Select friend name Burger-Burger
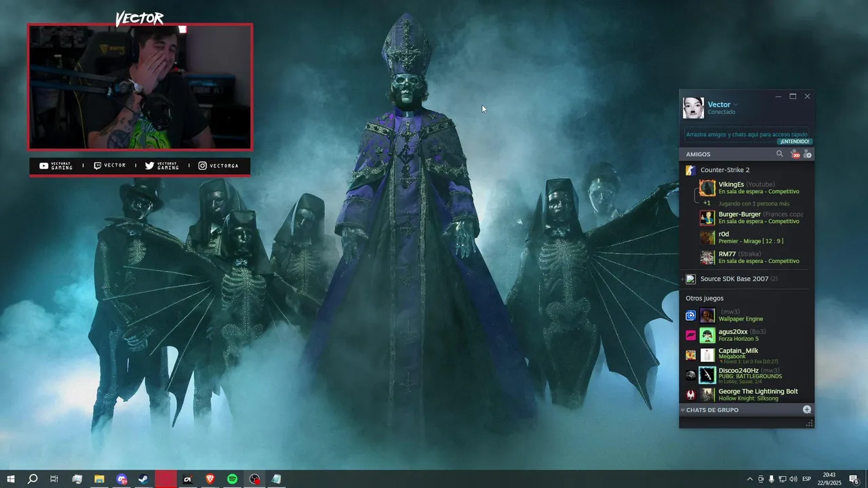Screen dimensions: 868x488 point(740,214)
